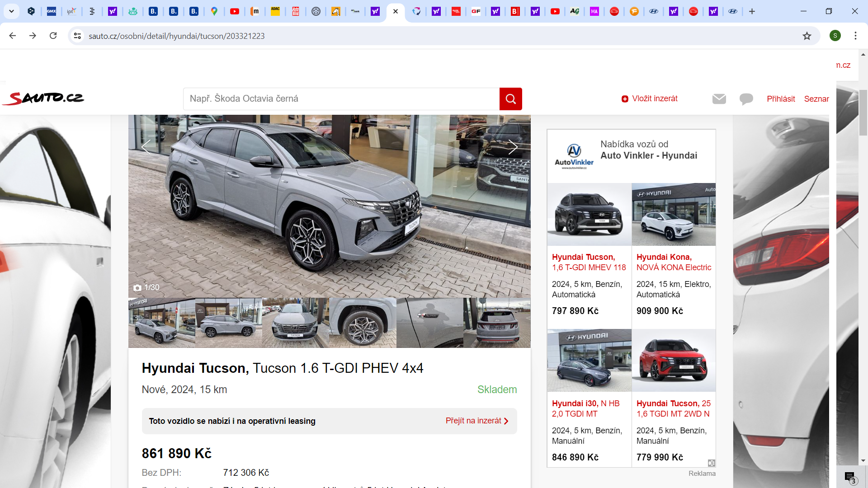This screenshot has height=488, width=868.
Task: Click the Skladem stock status
Action: [497, 389]
